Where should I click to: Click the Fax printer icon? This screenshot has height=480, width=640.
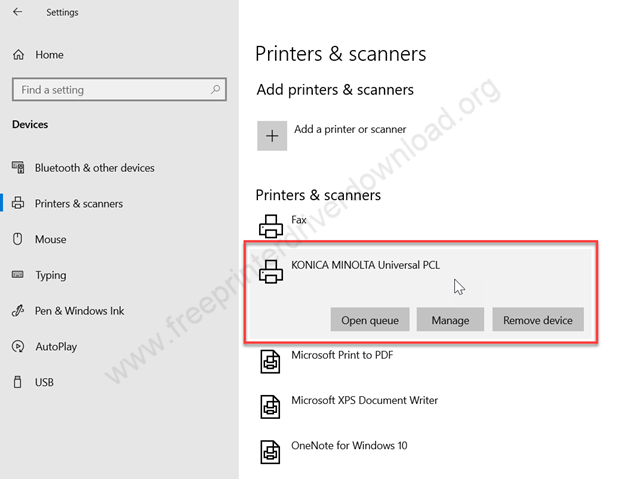point(271,226)
